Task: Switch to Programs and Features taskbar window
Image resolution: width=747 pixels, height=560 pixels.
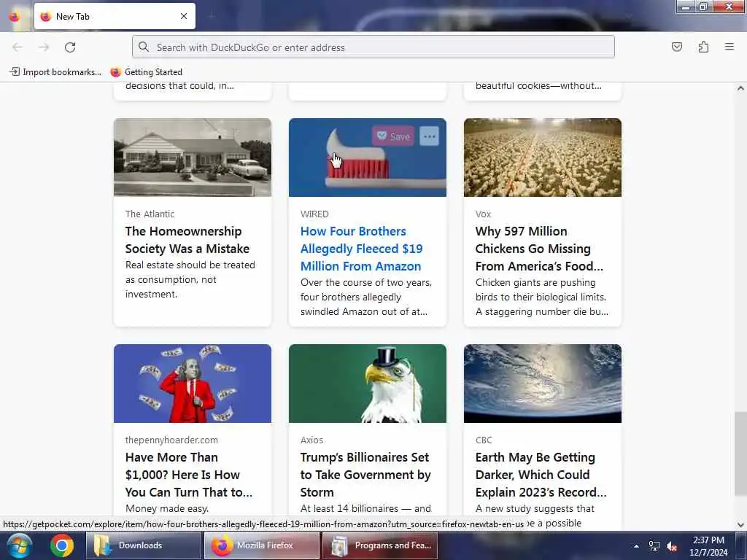Action: [x=379, y=545]
